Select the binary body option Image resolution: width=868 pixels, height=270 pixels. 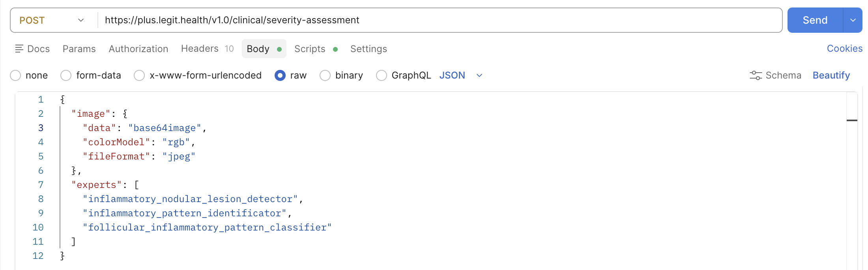pyautogui.click(x=325, y=75)
